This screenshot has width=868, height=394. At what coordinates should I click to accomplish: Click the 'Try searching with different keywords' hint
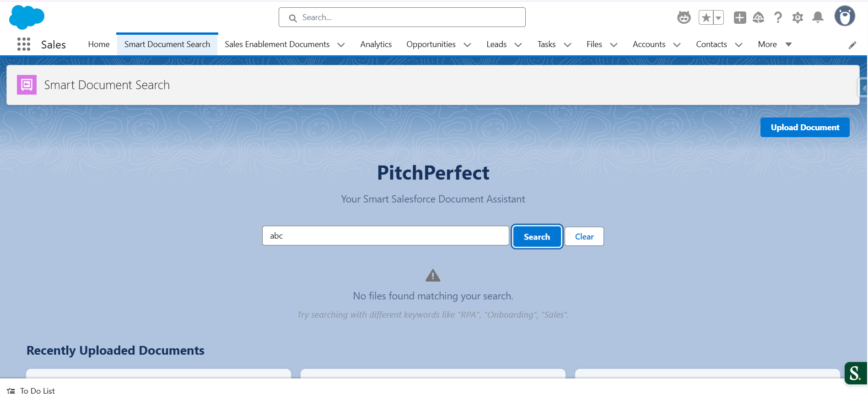(x=433, y=314)
